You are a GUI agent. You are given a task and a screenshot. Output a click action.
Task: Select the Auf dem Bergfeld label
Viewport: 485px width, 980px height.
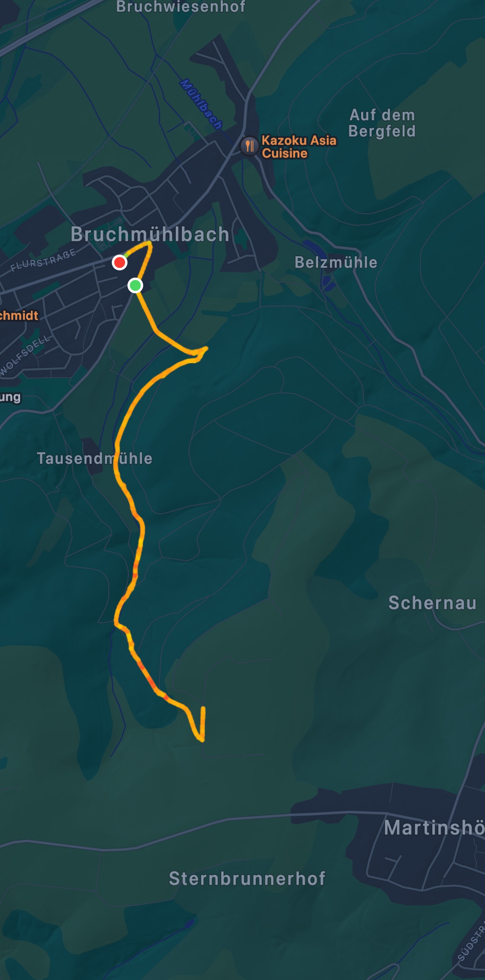(x=382, y=123)
